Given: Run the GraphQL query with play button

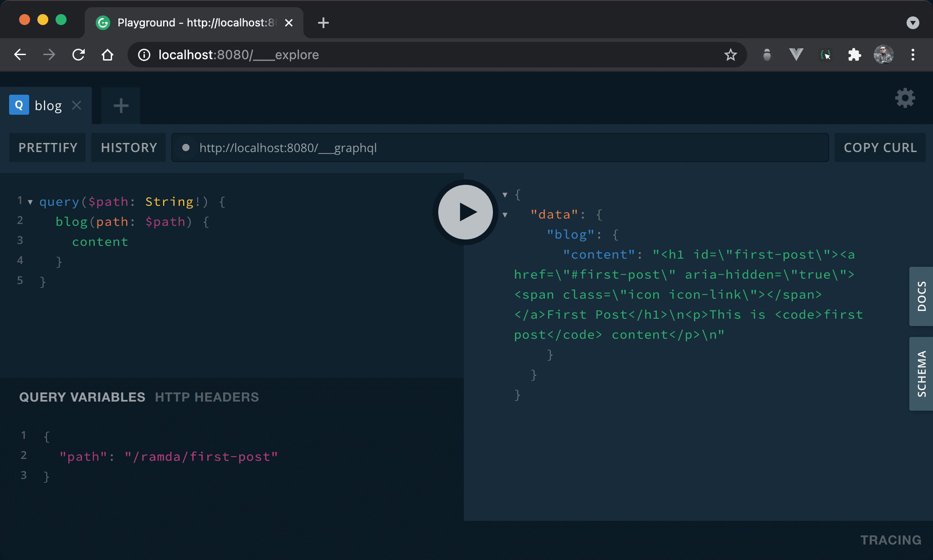Looking at the screenshot, I should pyautogui.click(x=465, y=212).
